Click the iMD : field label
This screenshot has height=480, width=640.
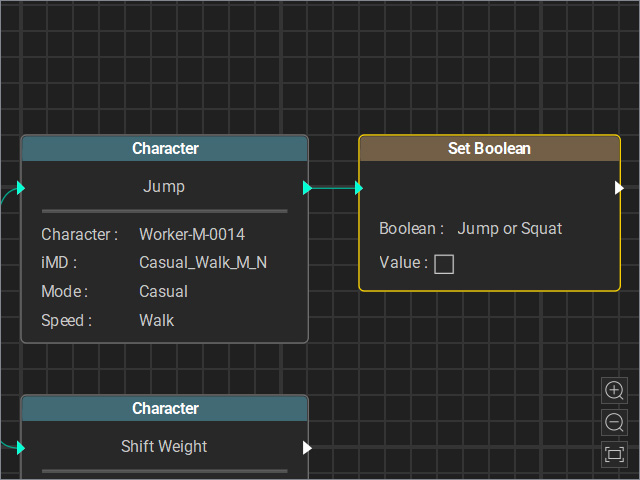coord(59,262)
